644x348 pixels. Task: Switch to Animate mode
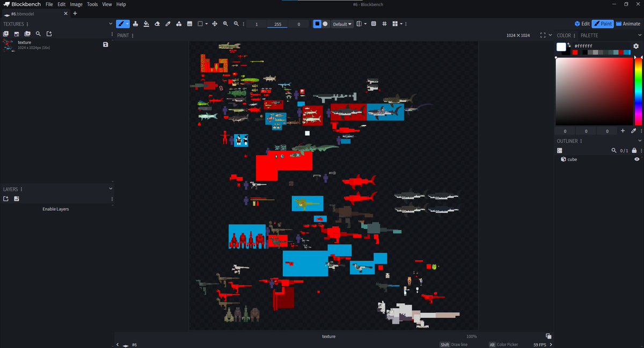click(628, 24)
